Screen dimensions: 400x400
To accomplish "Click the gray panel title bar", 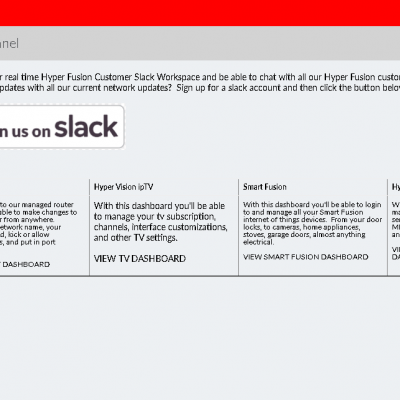I will (x=200, y=43).
